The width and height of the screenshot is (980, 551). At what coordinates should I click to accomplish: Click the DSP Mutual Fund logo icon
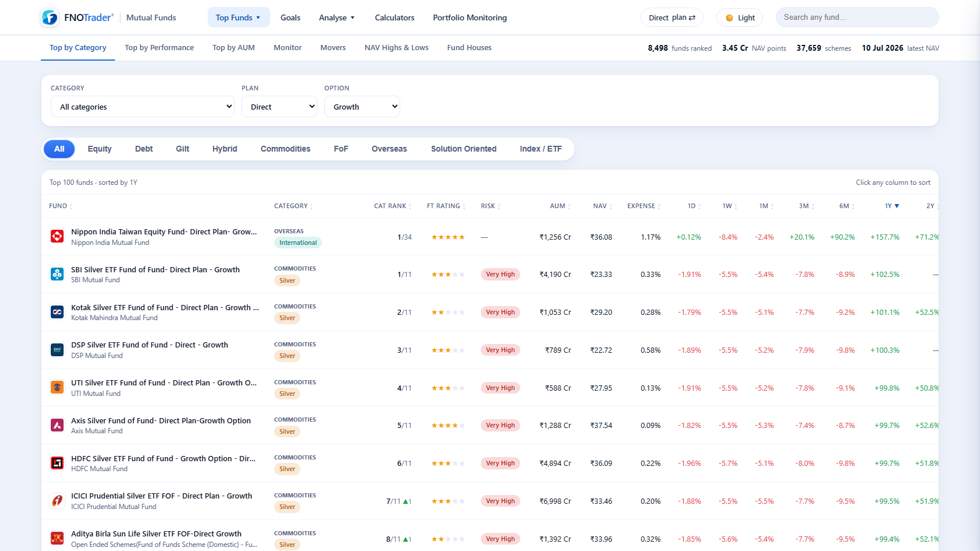pyautogui.click(x=57, y=350)
